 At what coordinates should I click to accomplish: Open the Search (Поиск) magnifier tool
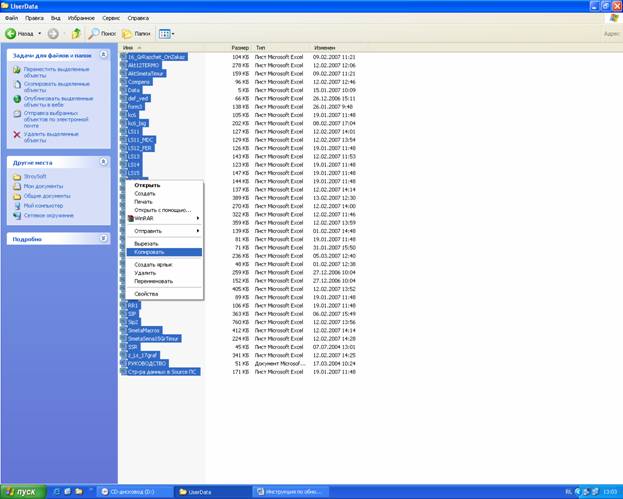coord(94,34)
